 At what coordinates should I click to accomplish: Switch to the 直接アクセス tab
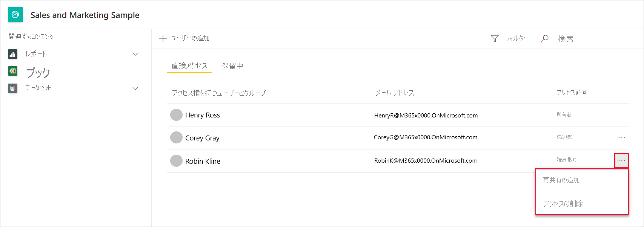(x=189, y=66)
